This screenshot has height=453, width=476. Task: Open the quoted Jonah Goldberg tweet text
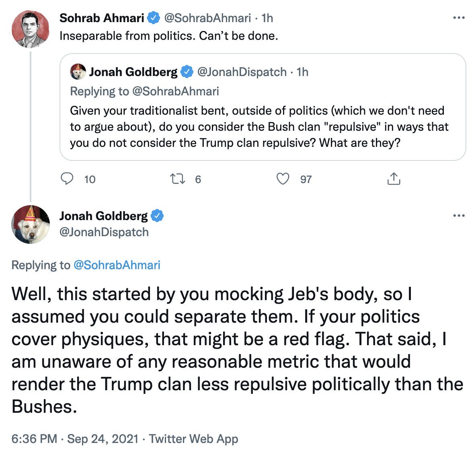pyautogui.click(x=257, y=127)
